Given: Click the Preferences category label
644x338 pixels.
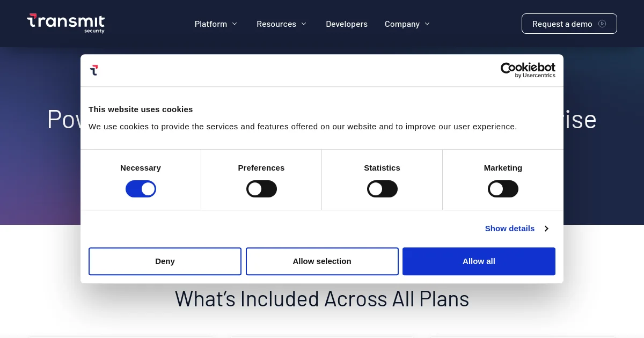Looking at the screenshot, I should click(x=261, y=168).
